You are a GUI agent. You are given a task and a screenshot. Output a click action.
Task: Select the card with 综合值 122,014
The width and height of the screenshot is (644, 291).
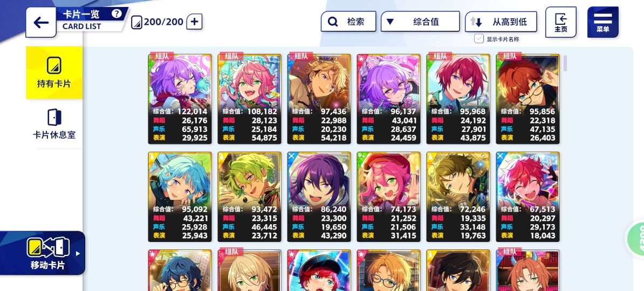click(180, 99)
